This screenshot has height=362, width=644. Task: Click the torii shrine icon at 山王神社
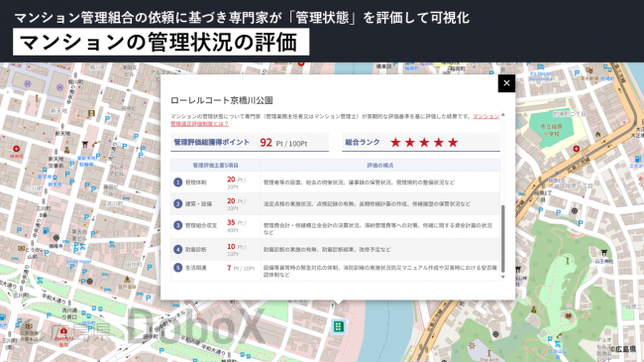click(x=603, y=252)
